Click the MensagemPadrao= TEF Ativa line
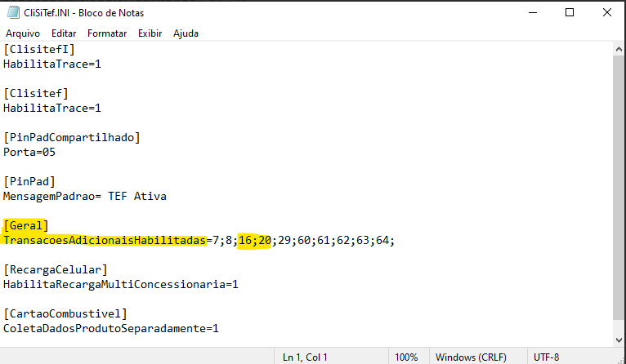The height and width of the screenshot is (364, 626). coord(85,196)
